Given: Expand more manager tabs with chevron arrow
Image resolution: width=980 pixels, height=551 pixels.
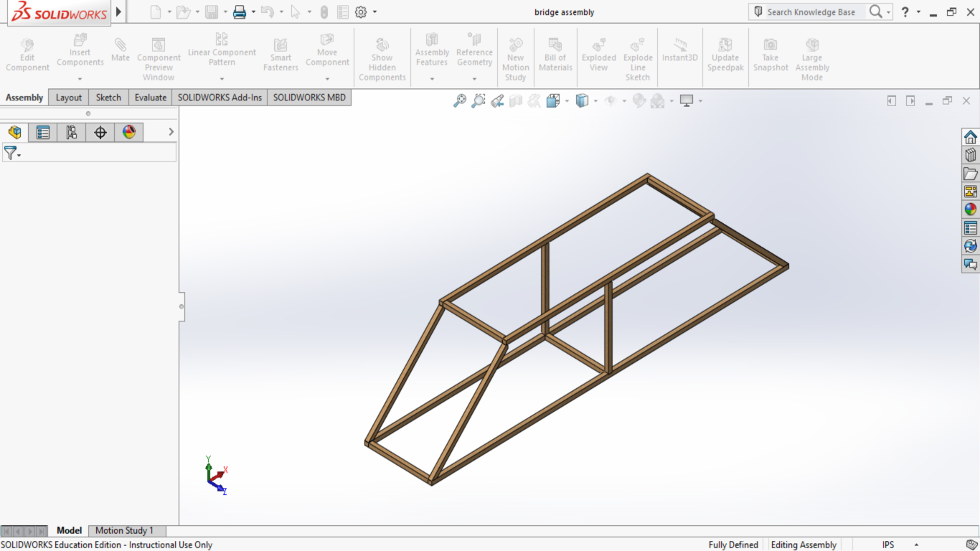Looking at the screenshot, I should click(171, 132).
